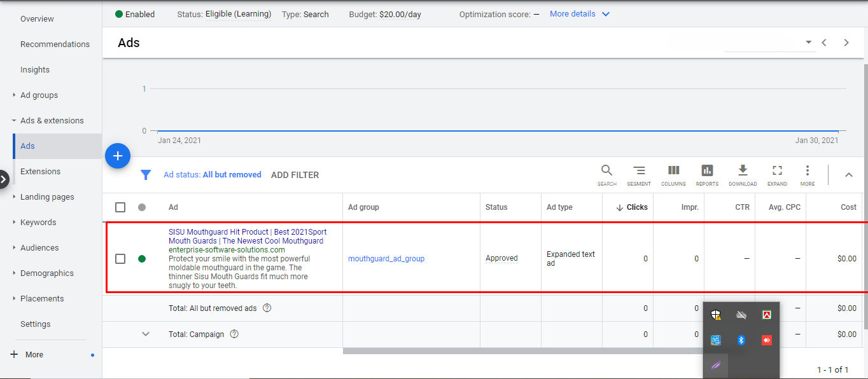
Task: Open the More three-dot menu
Action: click(807, 170)
